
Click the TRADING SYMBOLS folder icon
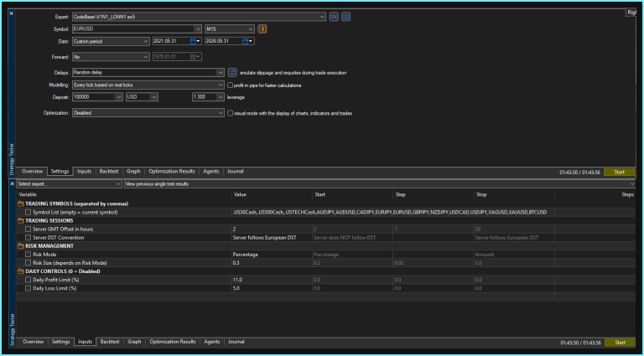point(20,204)
